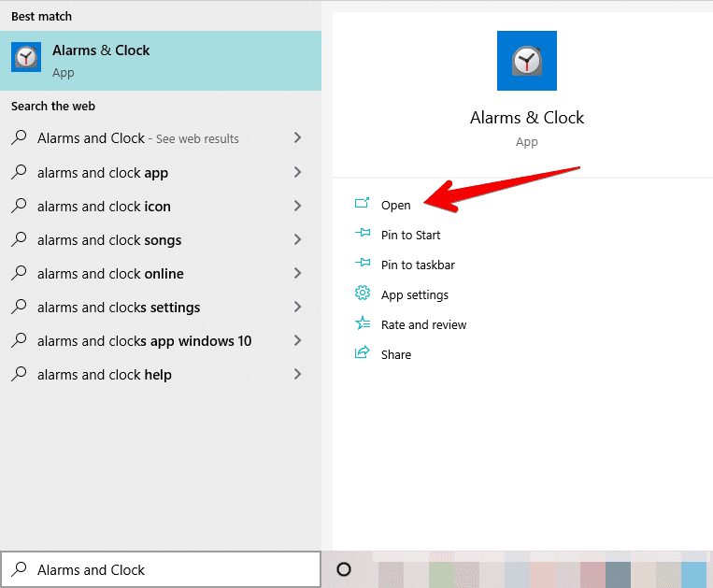
Task: Click the large Alarms & Clock app tile
Action: [526, 61]
